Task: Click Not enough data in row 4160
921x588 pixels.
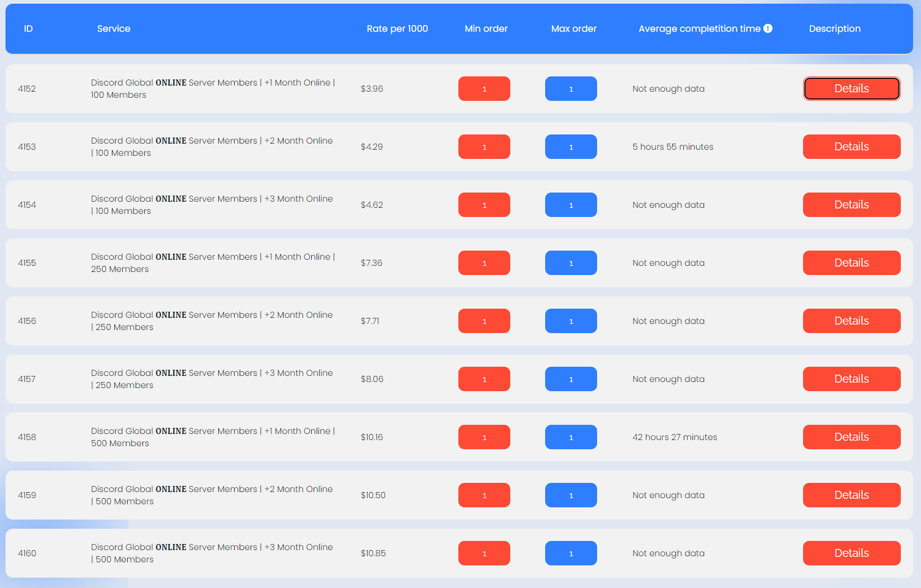Action: (x=669, y=553)
